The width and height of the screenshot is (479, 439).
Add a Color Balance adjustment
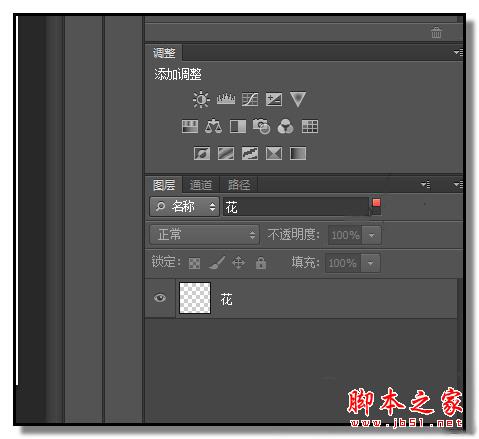click(x=214, y=127)
